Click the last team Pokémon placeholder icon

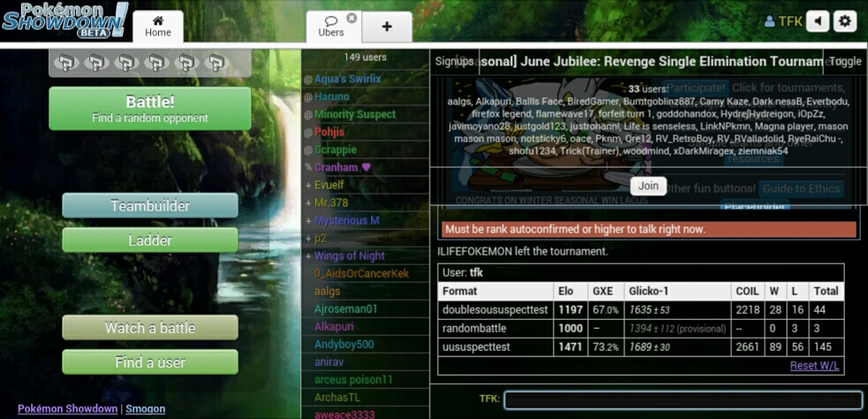(x=216, y=63)
